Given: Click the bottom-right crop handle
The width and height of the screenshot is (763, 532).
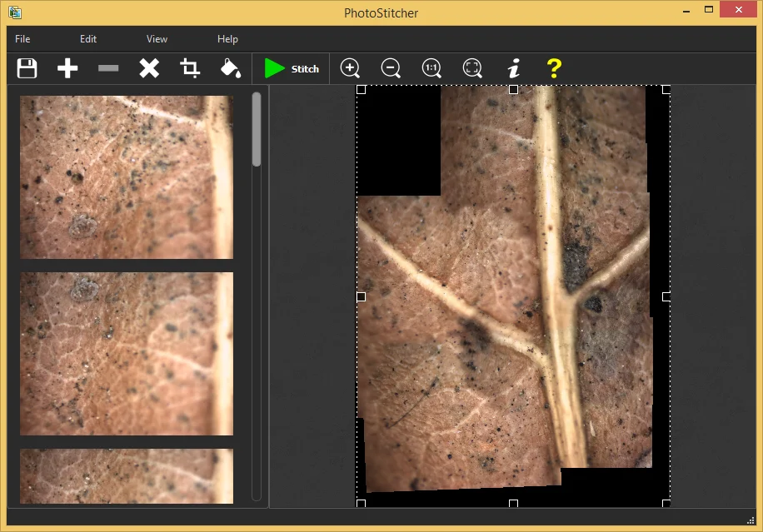Looking at the screenshot, I should coord(666,504).
